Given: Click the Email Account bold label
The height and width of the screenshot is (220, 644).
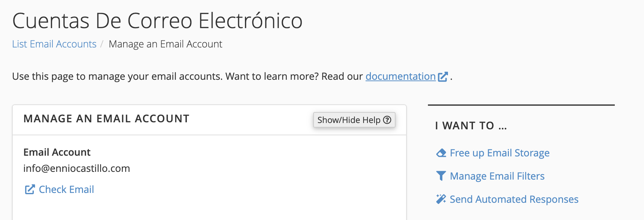Looking at the screenshot, I should coord(57,152).
